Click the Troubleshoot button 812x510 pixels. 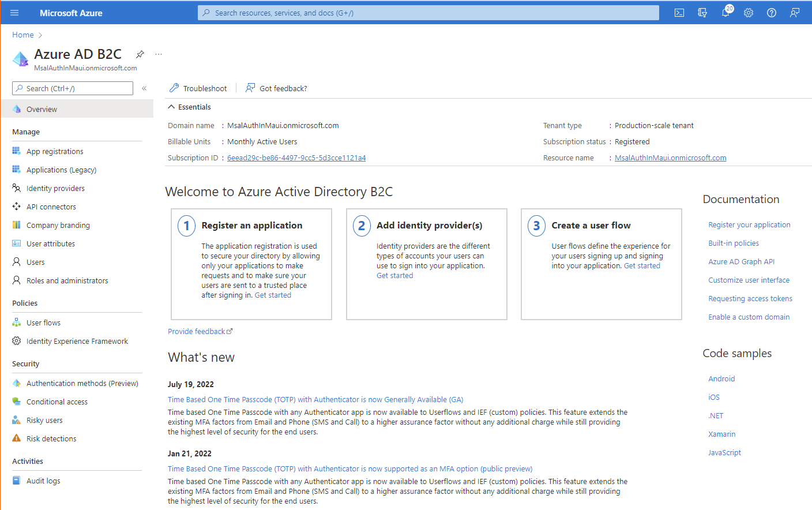(198, 88)
